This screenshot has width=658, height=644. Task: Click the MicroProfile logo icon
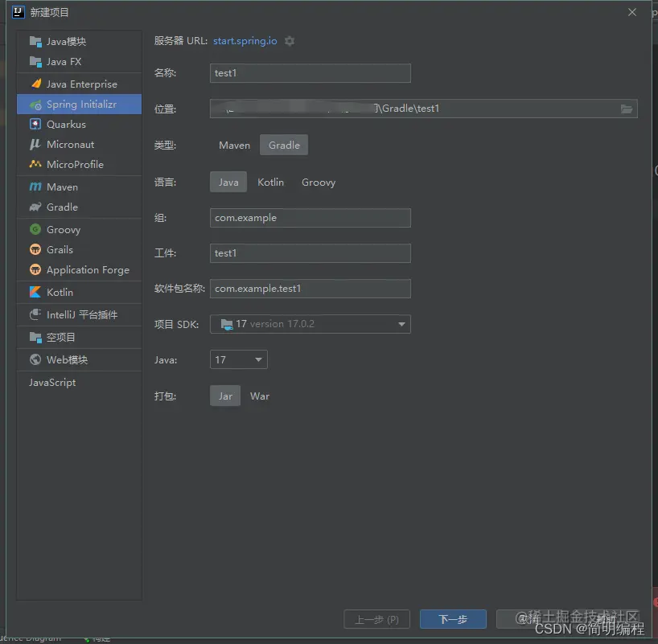[x=35, y=164]
